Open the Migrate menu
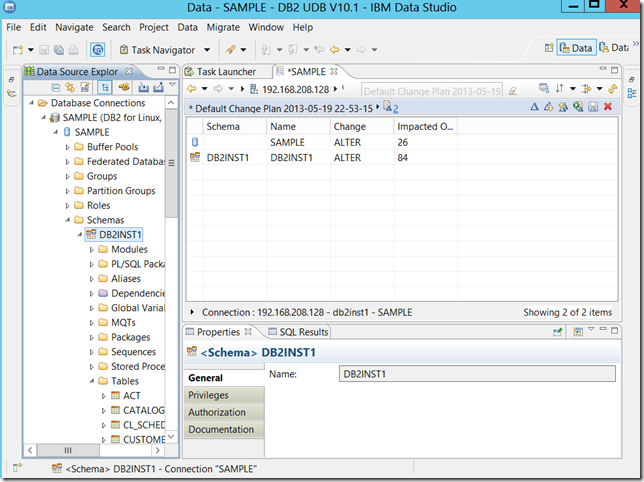Screen dimensions: 644x482 223,27
